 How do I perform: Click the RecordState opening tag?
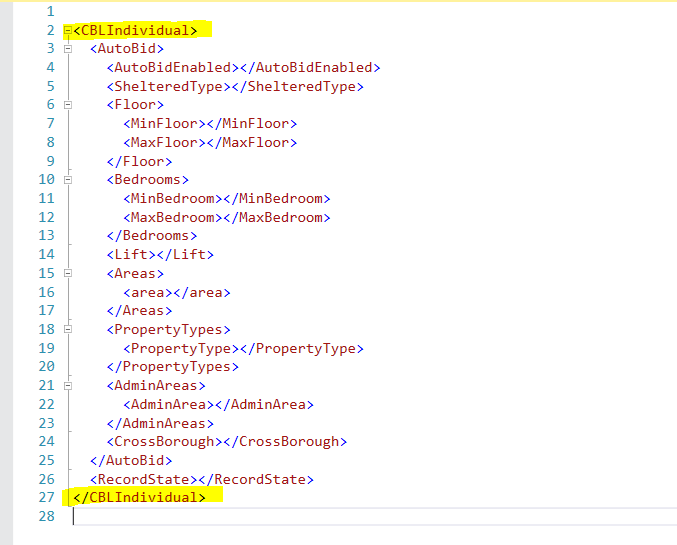pos(144,479)
